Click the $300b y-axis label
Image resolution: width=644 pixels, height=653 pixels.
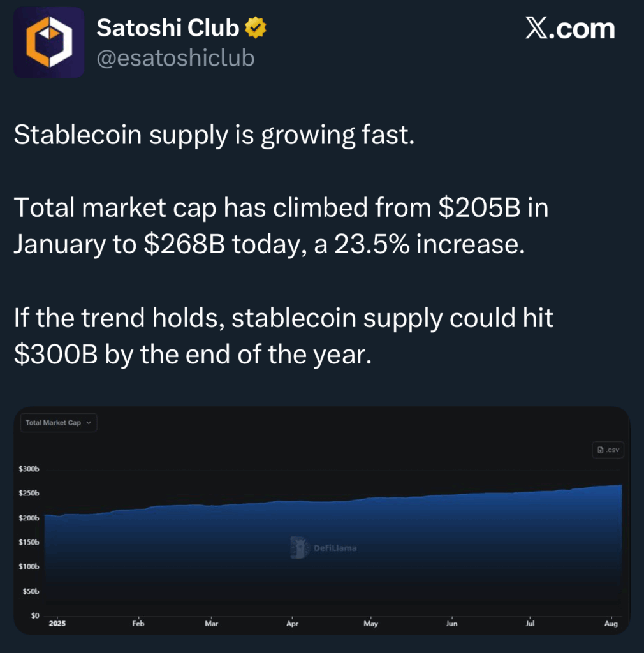point(29,469)
